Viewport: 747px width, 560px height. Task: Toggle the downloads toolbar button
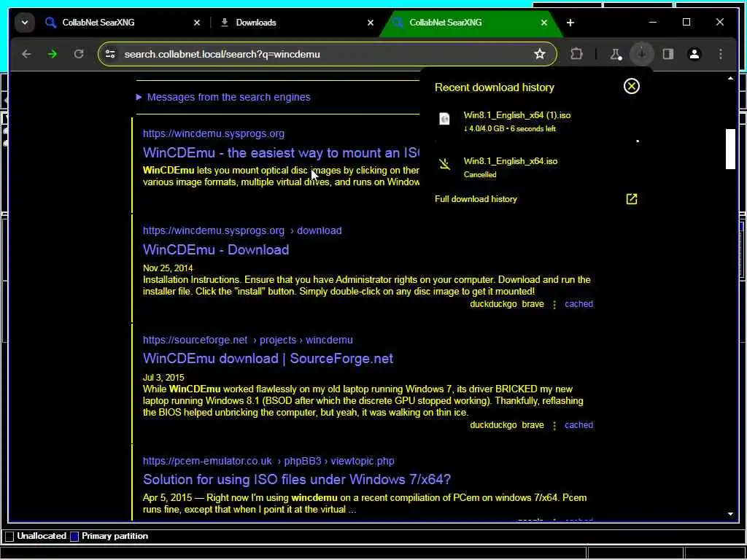click(642, 54)
